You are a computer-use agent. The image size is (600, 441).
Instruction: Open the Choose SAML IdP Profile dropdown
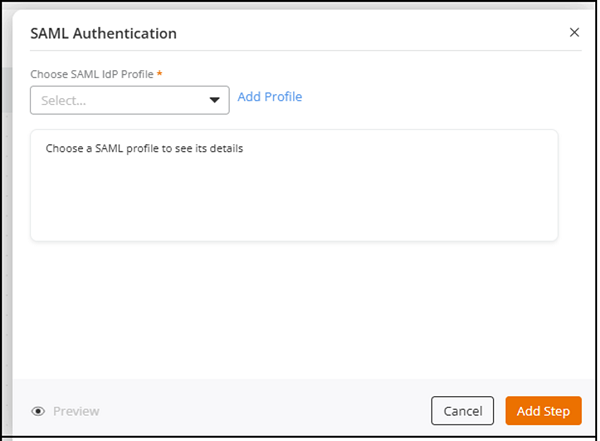tap(130, 100)
